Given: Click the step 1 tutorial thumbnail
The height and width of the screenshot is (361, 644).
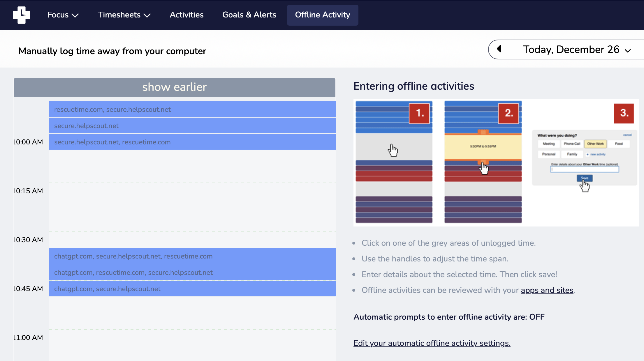Looking at the screenshot, I should [394, 162].
